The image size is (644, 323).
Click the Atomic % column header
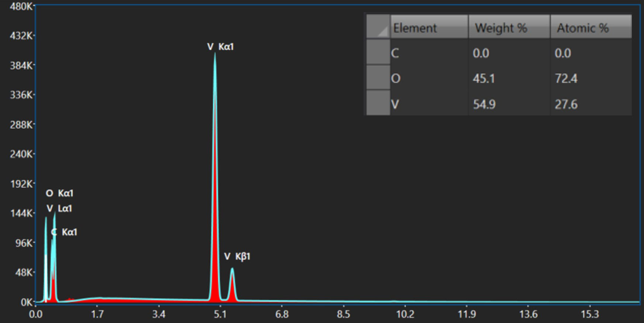[x=591, y=28]
